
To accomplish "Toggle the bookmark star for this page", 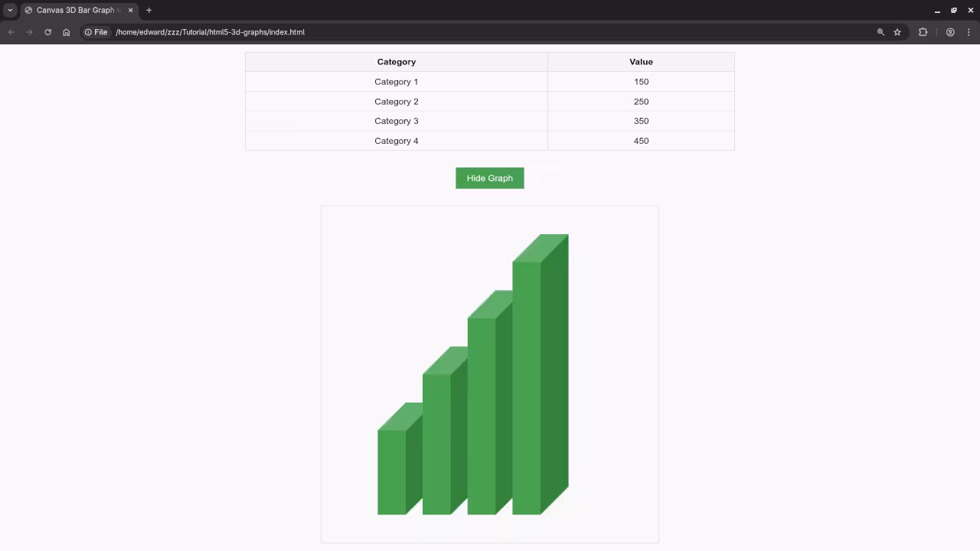I will (897, 32).
